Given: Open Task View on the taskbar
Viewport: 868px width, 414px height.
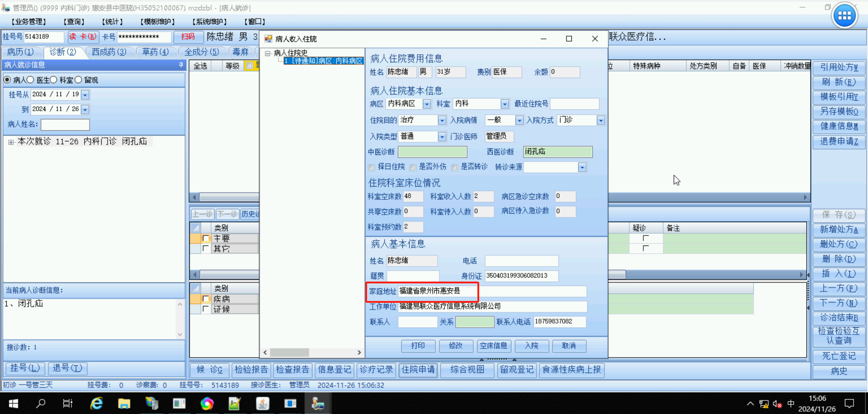Looking at the screenshot, I should point(68,403).
